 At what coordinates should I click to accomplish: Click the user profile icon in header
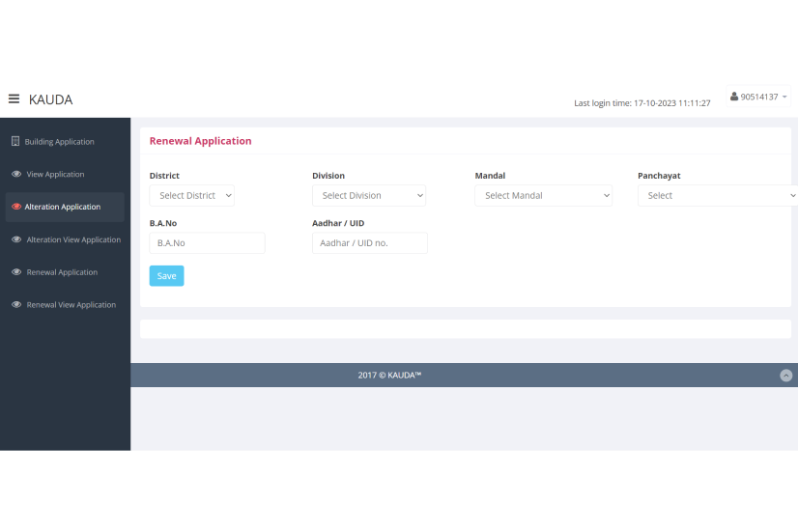734,97
